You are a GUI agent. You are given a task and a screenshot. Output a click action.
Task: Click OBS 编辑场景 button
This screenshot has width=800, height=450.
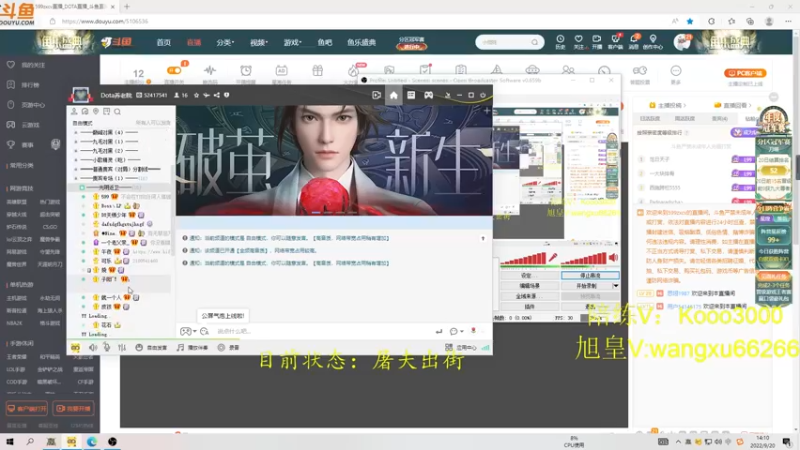pyautogui.click(x=529, y=286)
